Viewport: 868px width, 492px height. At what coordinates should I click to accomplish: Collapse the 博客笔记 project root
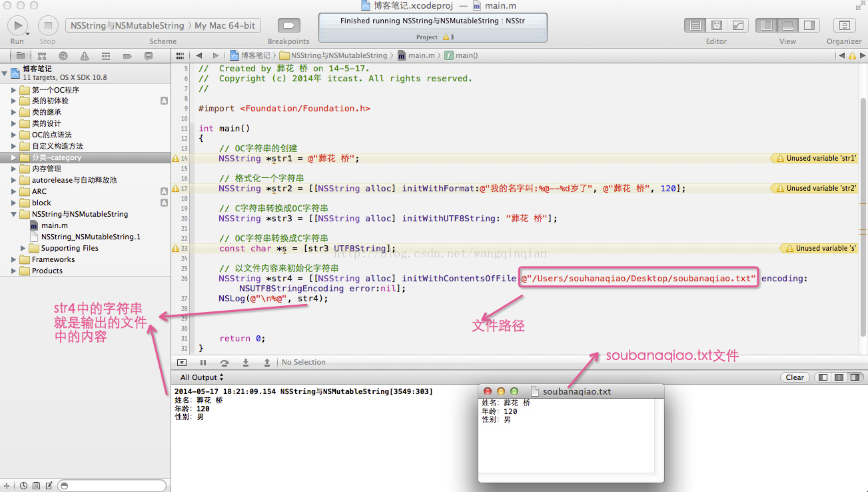(x=5, y=73)
